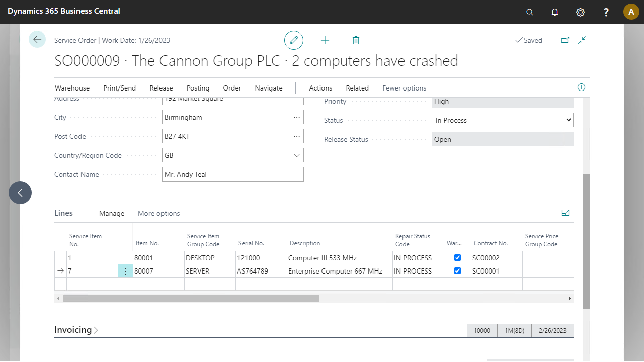Click Service Item No. cell 1
644x362 pixels.
[92, 258]
